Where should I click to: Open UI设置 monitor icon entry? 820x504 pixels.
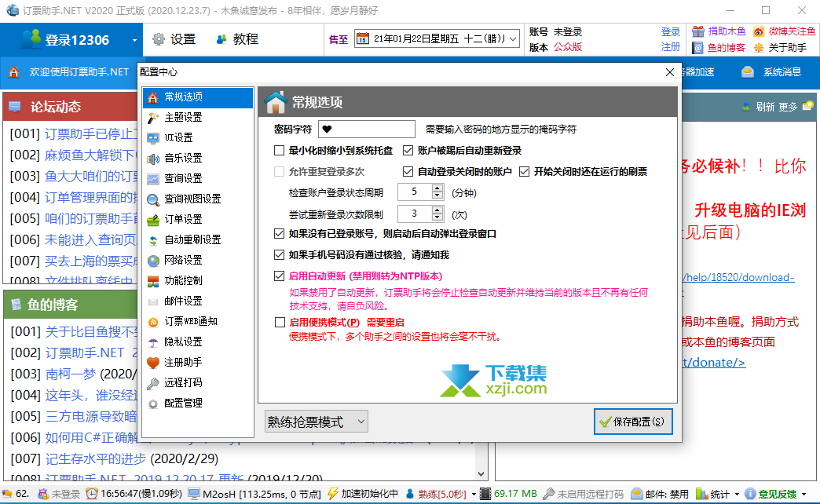click(x=152, y=138)
